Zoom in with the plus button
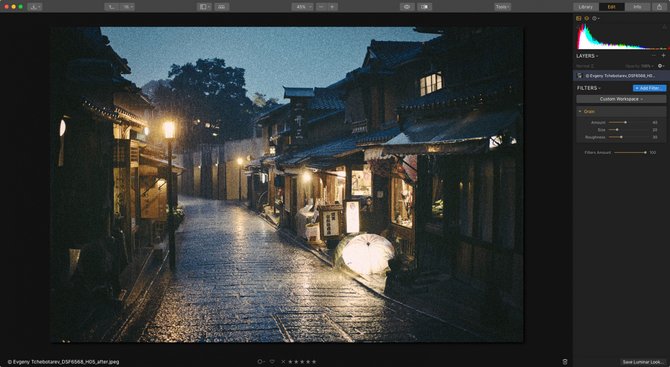670x367 pixels. 332,7
